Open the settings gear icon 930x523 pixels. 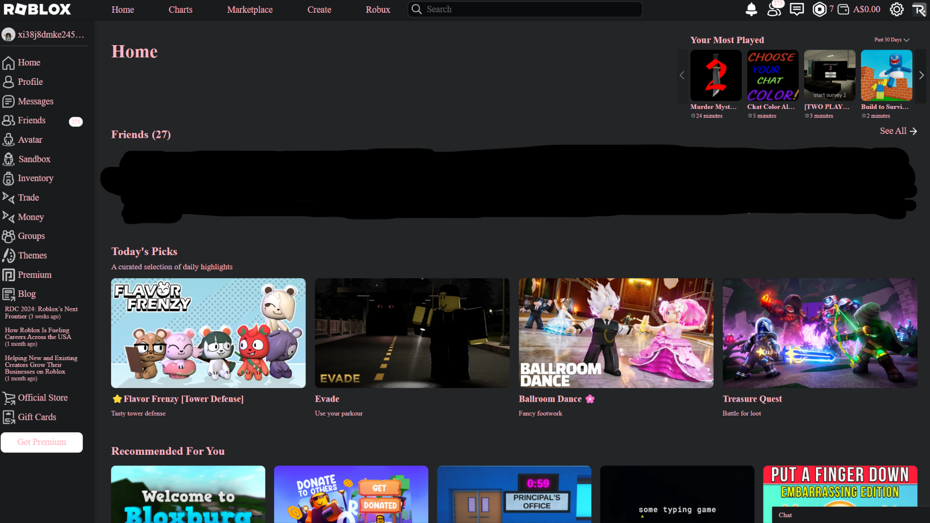click(x=896, y=9)
